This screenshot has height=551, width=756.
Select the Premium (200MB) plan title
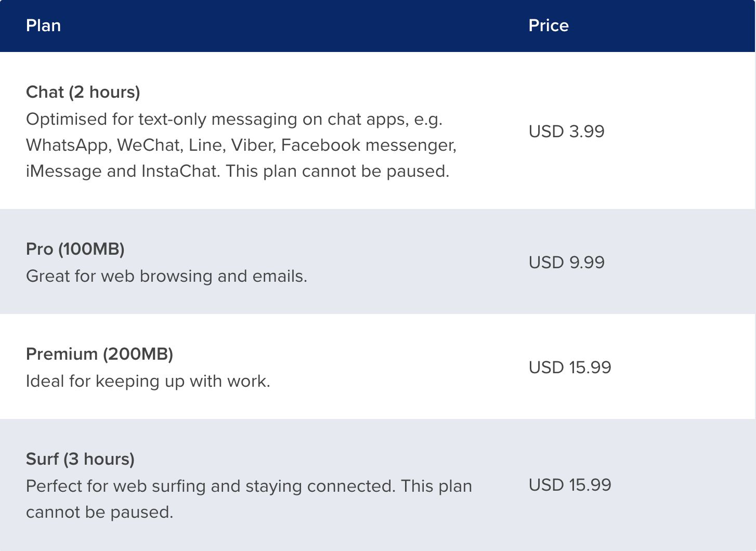pos(99,354)
